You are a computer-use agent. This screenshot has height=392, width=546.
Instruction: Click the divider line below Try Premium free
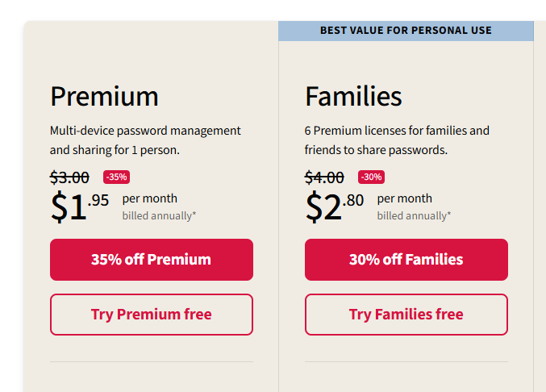152,361
